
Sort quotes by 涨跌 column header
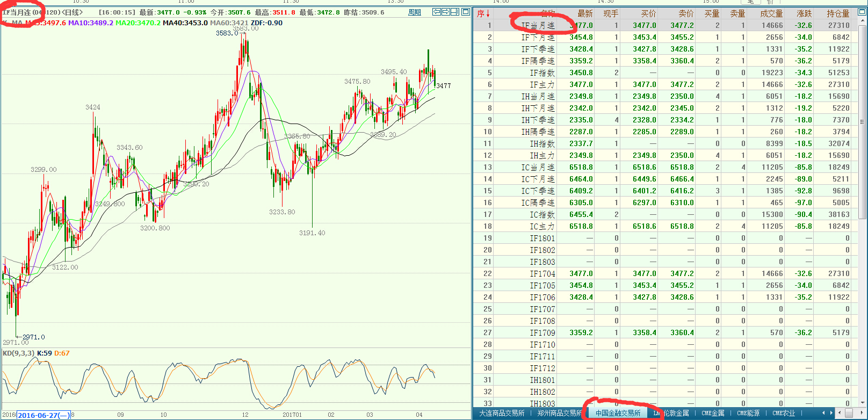[804, 13]
